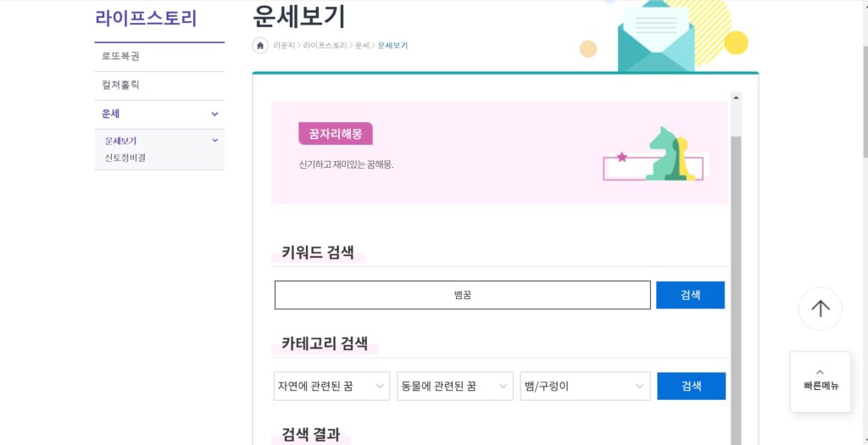
Task: Open the 동물에 관련된 꿈 dropdown
Action: [455, 386]
